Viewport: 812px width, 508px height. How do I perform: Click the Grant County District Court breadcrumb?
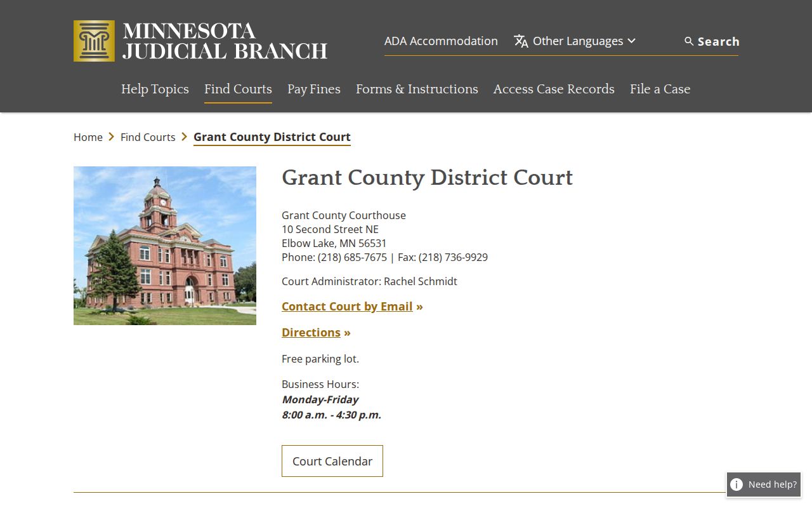pos(272,137)
